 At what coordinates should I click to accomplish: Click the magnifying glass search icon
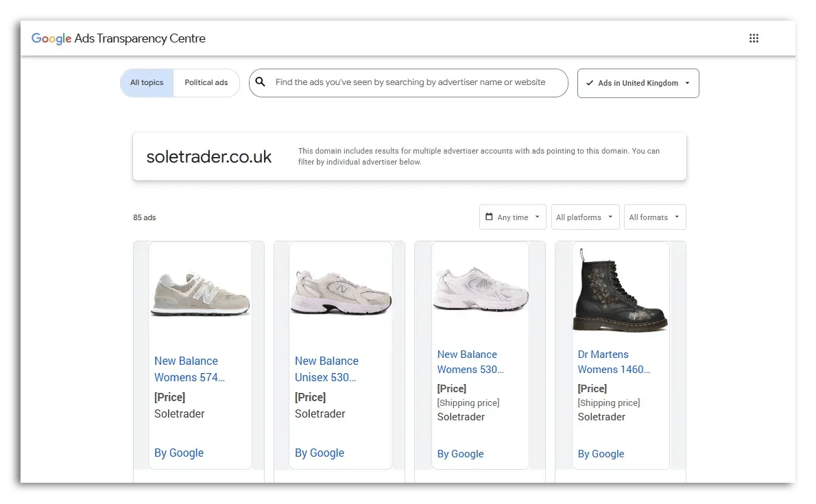click(x=260, y=82)
